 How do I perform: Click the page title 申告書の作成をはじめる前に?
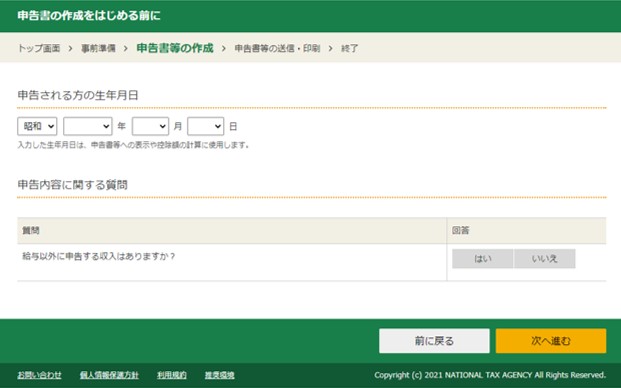pos(89,15)
